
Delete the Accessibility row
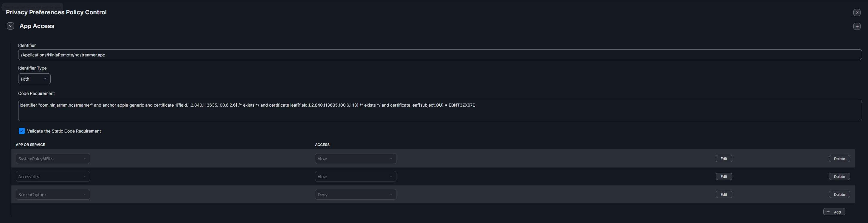839,176
